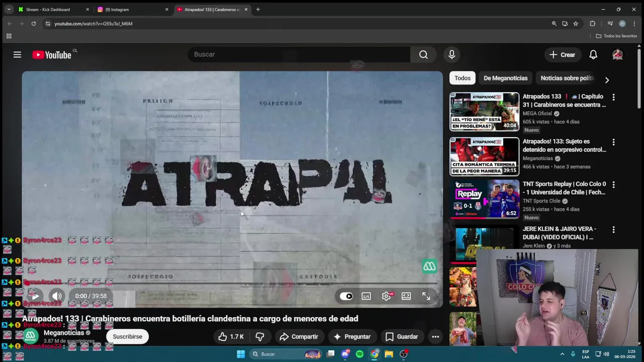Viewport: 644px width, 362px height.
Task: Enter fullscreen mode
Action: point(426,296)
